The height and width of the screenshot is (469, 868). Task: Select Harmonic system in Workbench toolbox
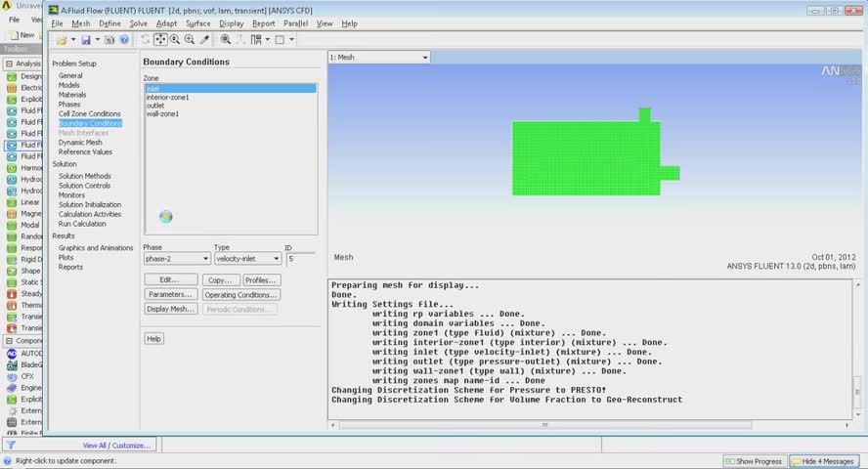(x=23, y=168)
